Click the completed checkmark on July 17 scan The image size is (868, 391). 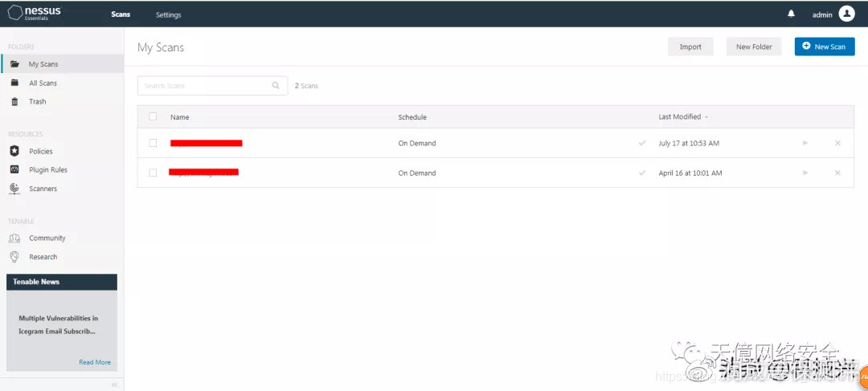642,143
